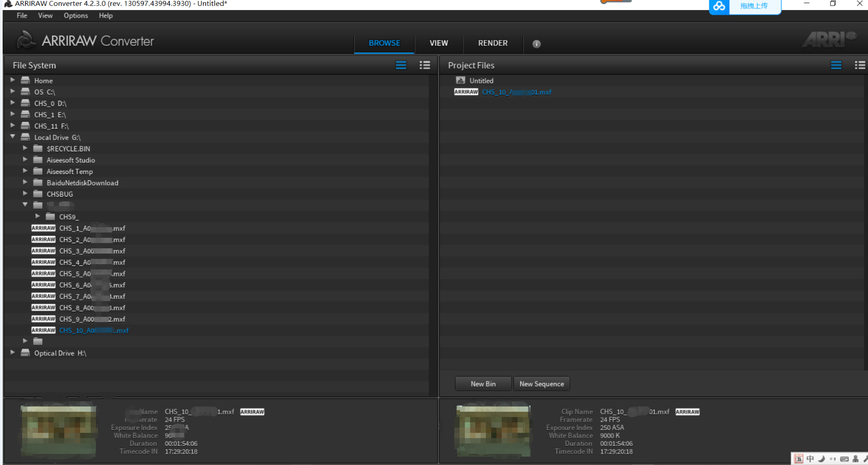Screen dimensions: 868x465
Task: Expand the CHS9_ subfolder
Action: pos(38,216)
